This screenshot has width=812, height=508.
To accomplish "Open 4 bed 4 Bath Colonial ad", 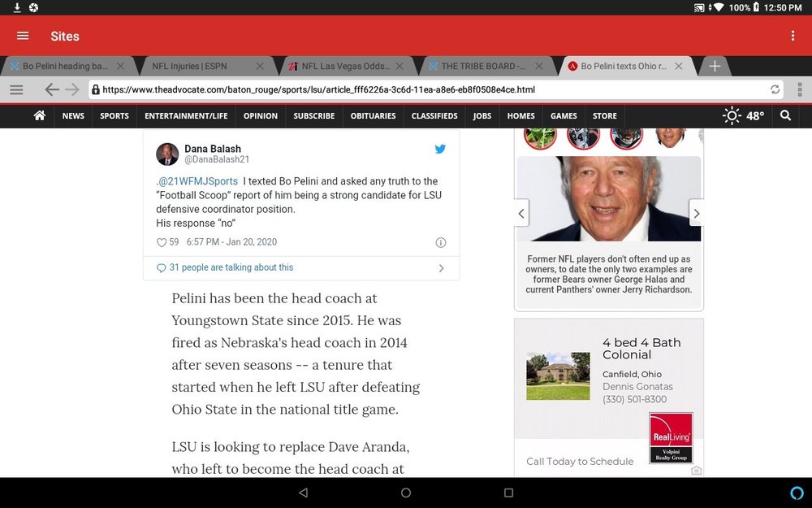I will tap(641, 349).
